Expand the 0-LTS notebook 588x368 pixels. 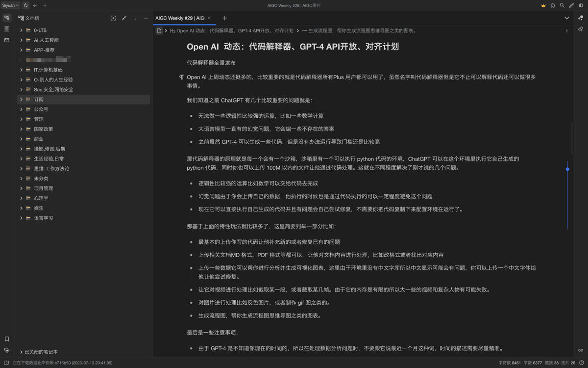coord(21,30)
